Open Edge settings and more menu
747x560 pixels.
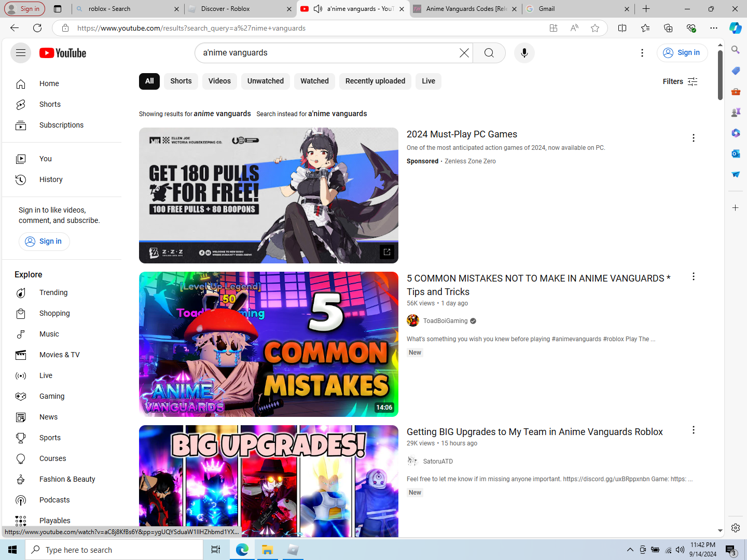(714, 28)
